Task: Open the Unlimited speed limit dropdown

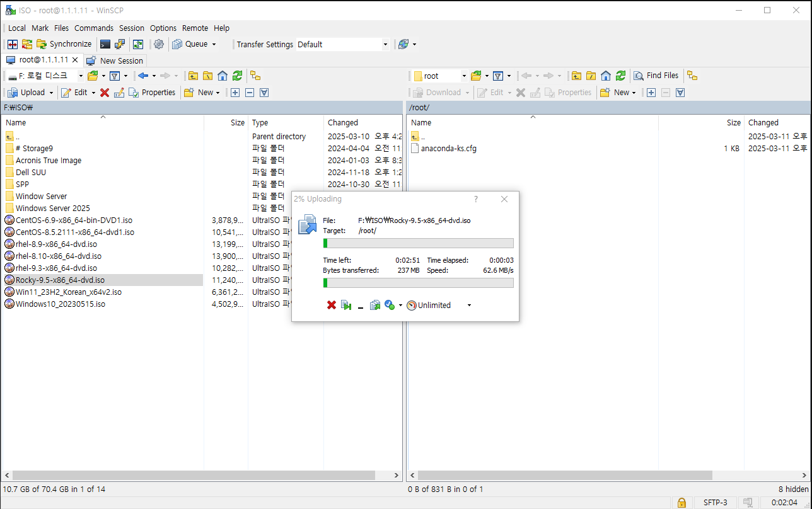Action: 469,306
